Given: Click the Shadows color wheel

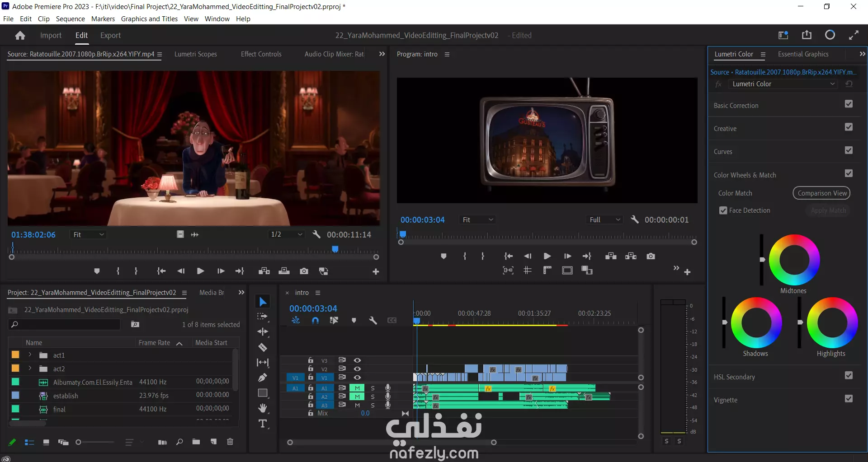Looking at the screenshot, I should pos(756,322).
